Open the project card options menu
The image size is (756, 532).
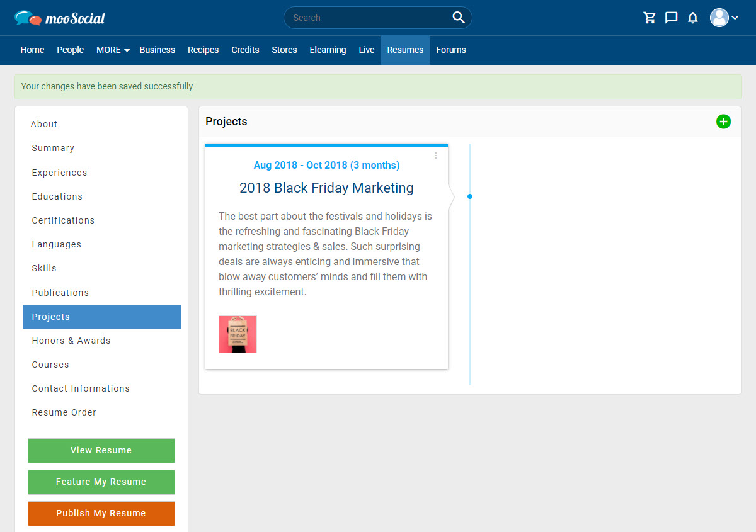[435, 156]
